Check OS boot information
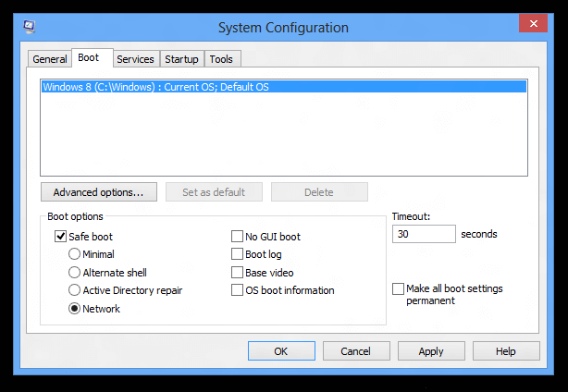Viewport: 568px width, 392px height. point(237,290)
